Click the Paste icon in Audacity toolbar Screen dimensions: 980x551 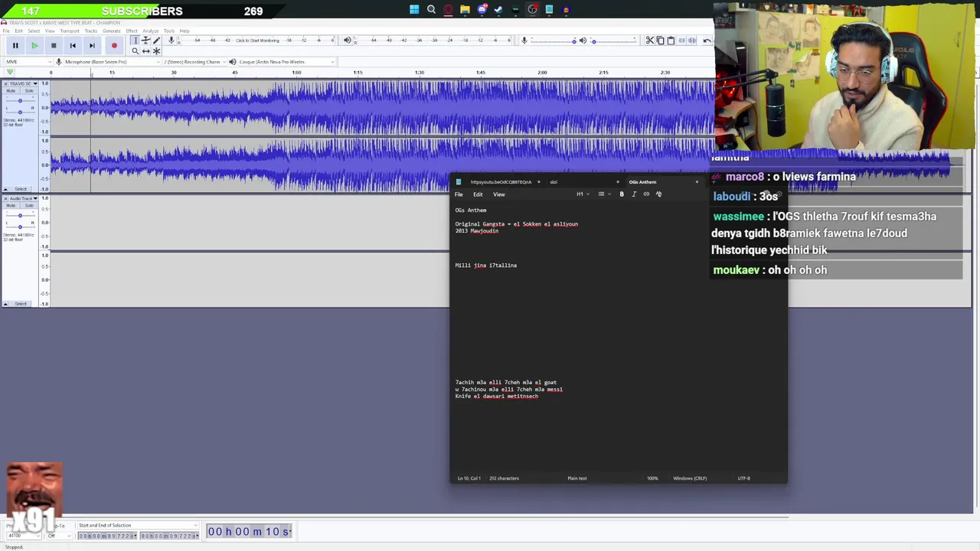(x=671, y=41)
